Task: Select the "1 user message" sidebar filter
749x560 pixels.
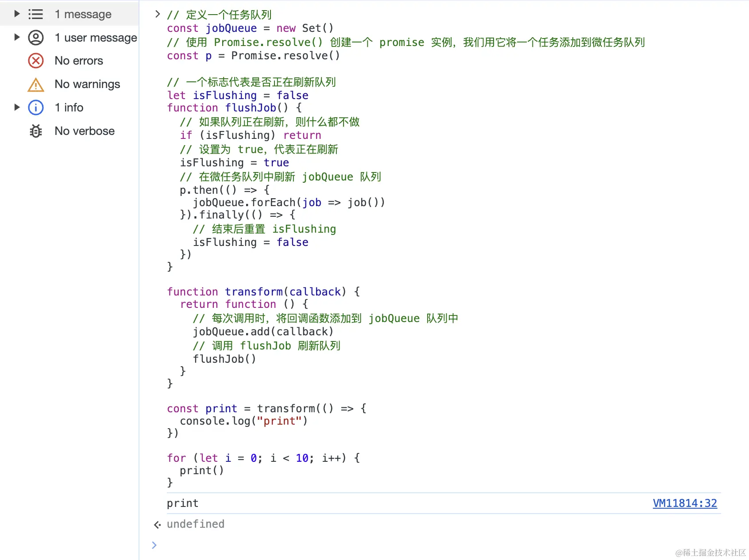Action: pyautogui.click(x=69, y=38)
